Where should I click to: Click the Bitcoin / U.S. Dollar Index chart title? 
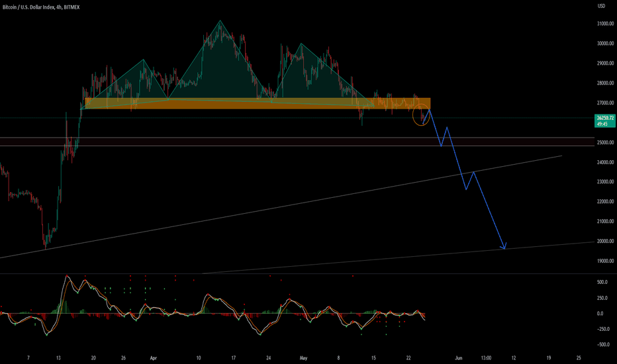[41, 7]
